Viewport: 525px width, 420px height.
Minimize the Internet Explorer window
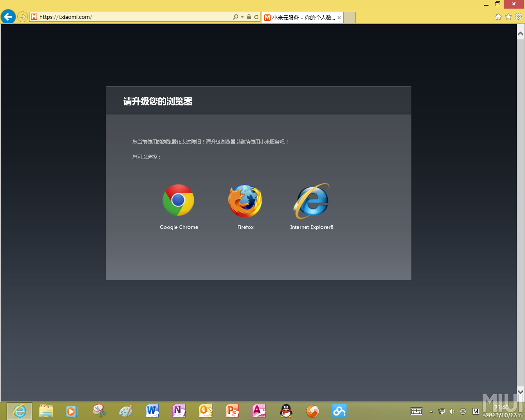tap(486, 4)
